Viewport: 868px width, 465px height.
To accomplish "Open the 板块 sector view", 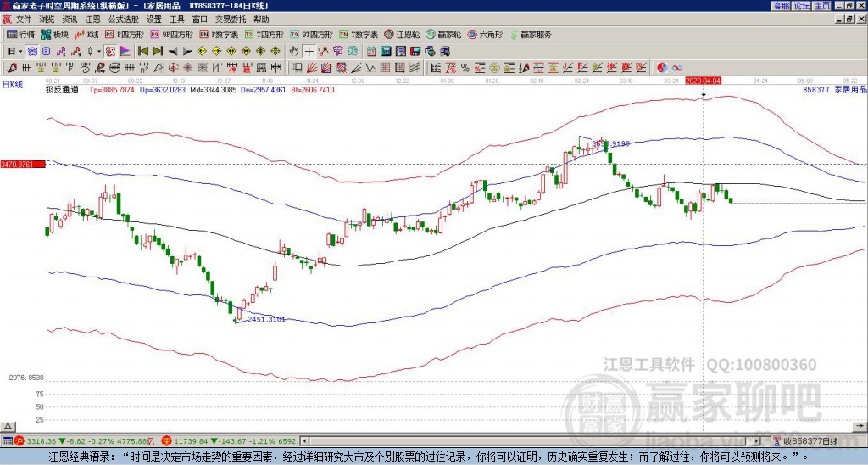I will [x=54, y=35].
